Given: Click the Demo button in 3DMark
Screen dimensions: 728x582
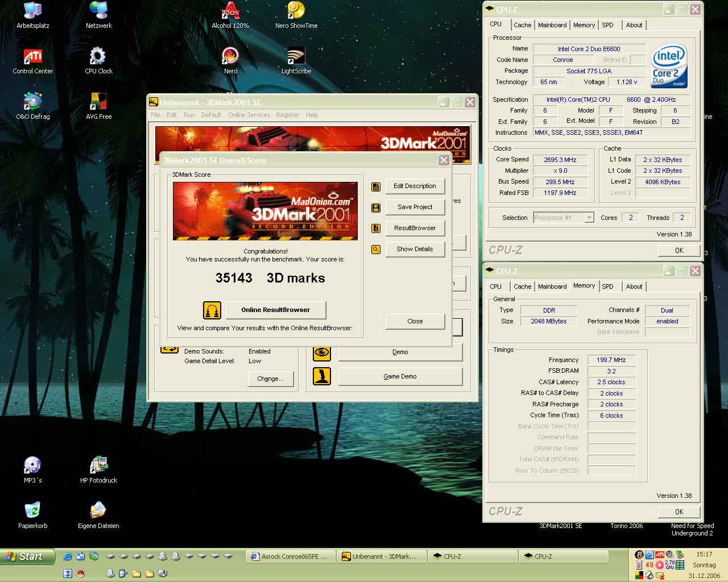Looking at the screenshot, I should 400,352.
